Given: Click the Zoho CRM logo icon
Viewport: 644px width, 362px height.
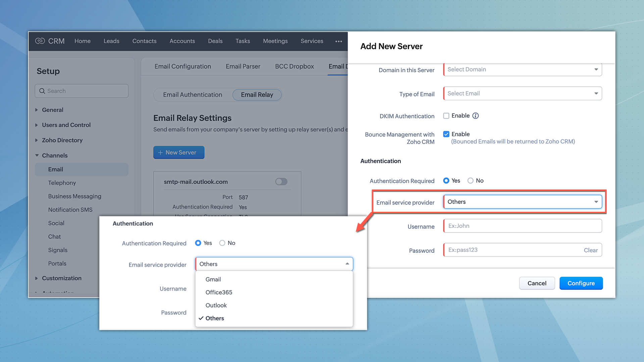Looking at the screenshot, I should (40, 41).
